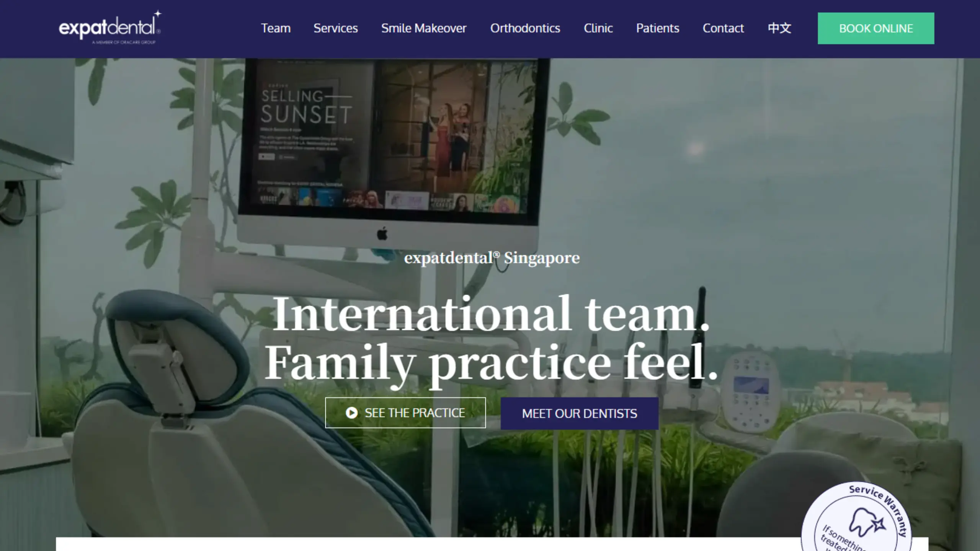The image size is (980, 551).
Task: Click See The Practice button
Action: click(405, 413)
